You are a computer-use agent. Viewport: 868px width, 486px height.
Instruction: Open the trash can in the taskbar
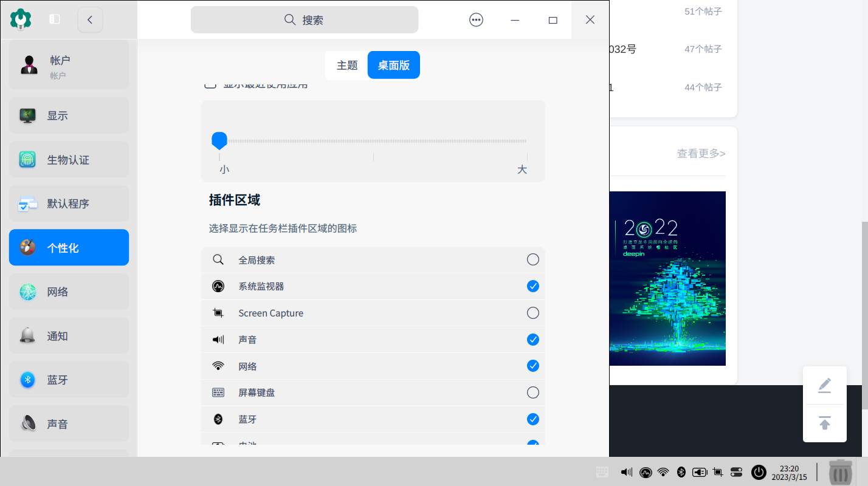(841, 472)
